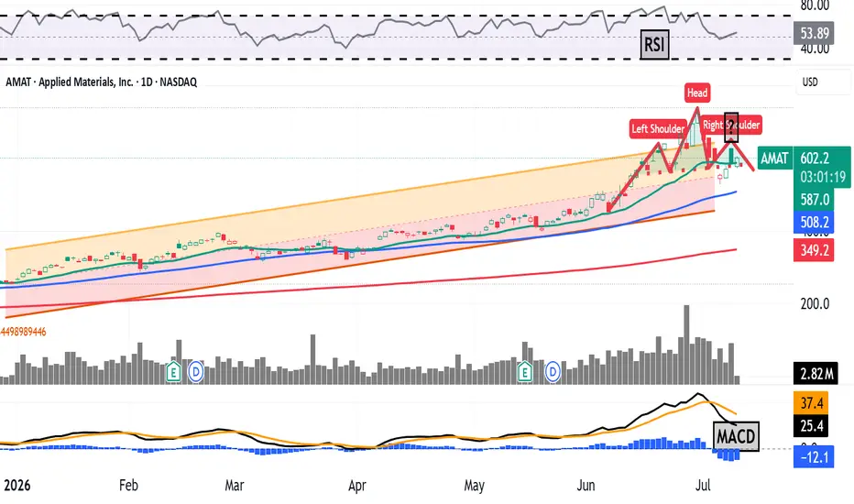This screenshot has height=504, width=854.
Task: Click the 80.00 RSI scale label
Action: coord(815,5)
